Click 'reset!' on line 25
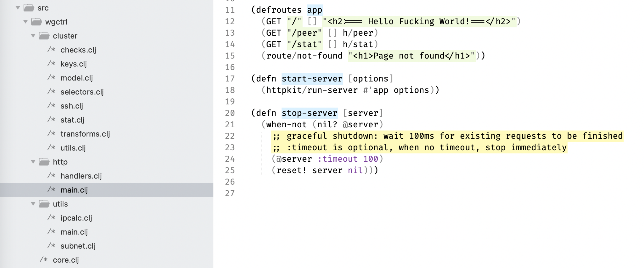644x268 pixels. point(291,170)
